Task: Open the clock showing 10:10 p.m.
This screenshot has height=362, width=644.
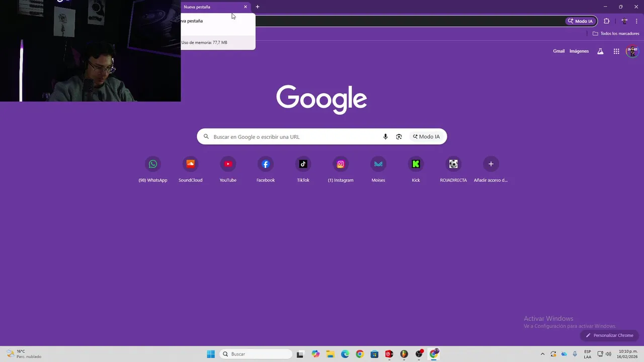Action: tap(628, 354)
